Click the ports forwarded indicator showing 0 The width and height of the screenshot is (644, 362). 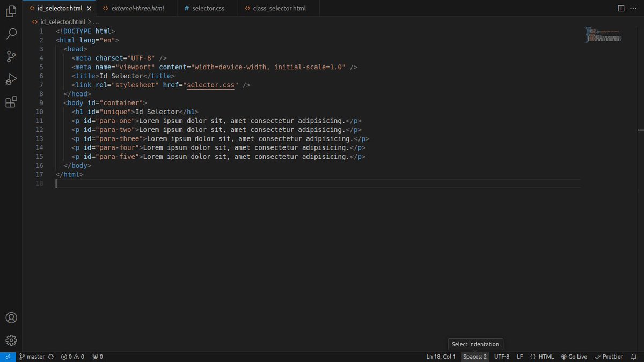[98, 357]
